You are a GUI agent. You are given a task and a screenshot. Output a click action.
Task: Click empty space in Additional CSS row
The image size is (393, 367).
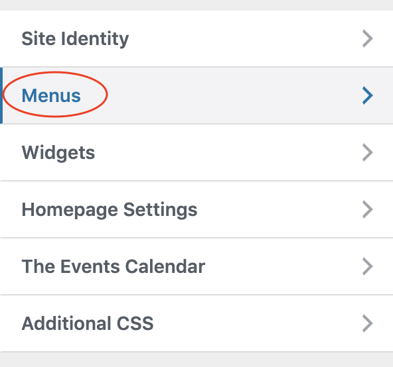click(x=257, y=324)
